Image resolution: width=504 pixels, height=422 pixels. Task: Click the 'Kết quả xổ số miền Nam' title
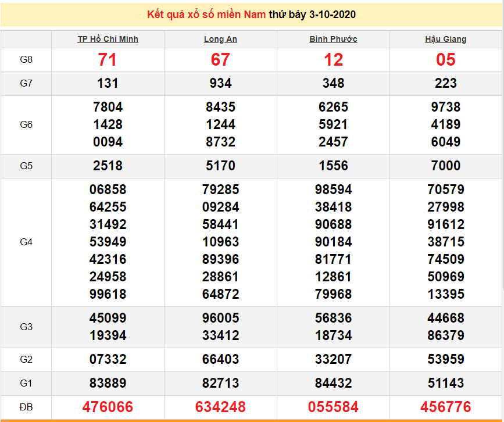207,14
